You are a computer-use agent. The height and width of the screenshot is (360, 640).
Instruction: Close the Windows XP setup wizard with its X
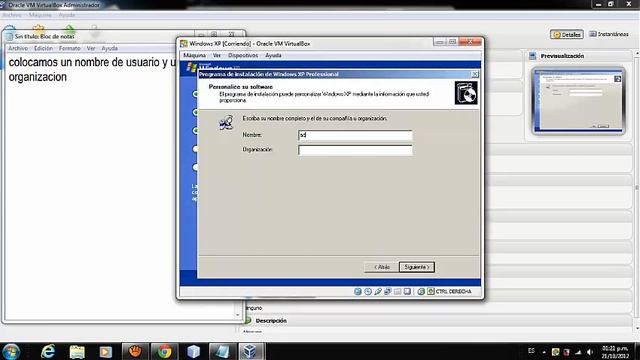(475, 74)
